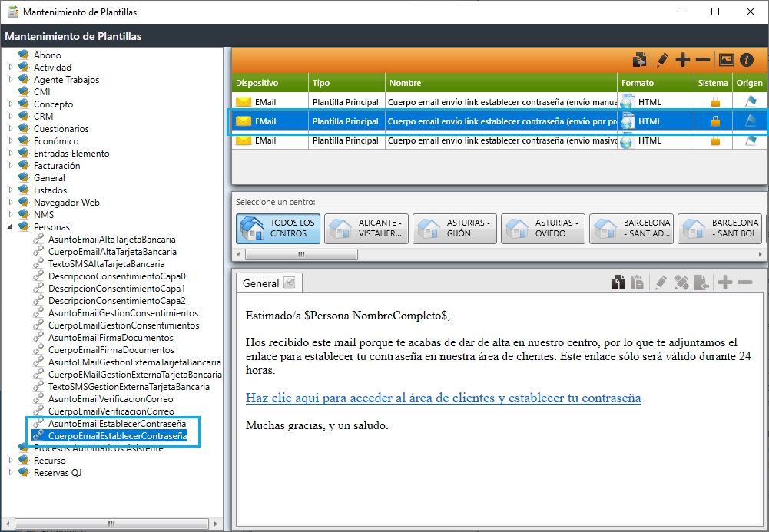The image size is (769, 532).
Task: Click the envelope icon in the envío manual row
Action: click(244, 102)
